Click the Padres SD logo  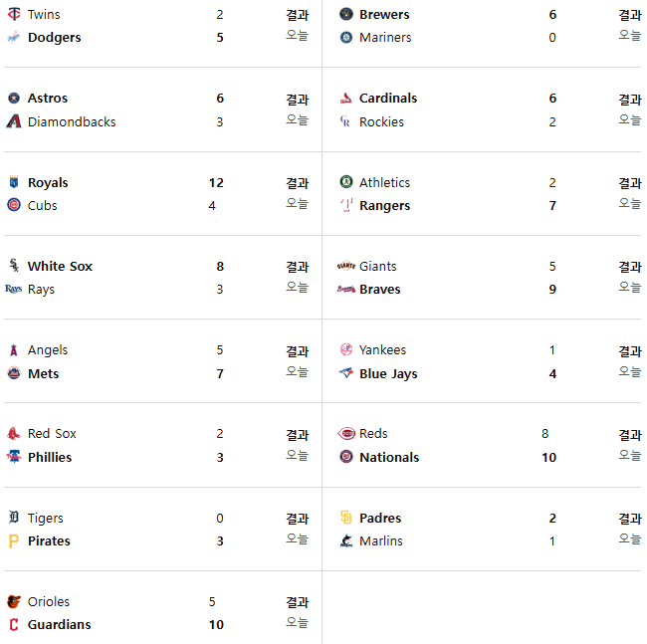(346, 518)
